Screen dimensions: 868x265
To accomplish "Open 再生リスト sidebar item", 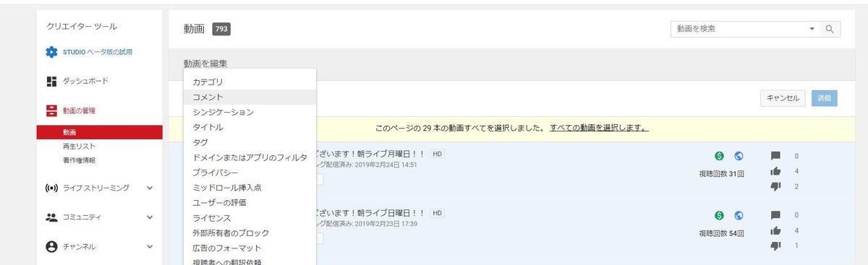I will [x=79, y=147].
